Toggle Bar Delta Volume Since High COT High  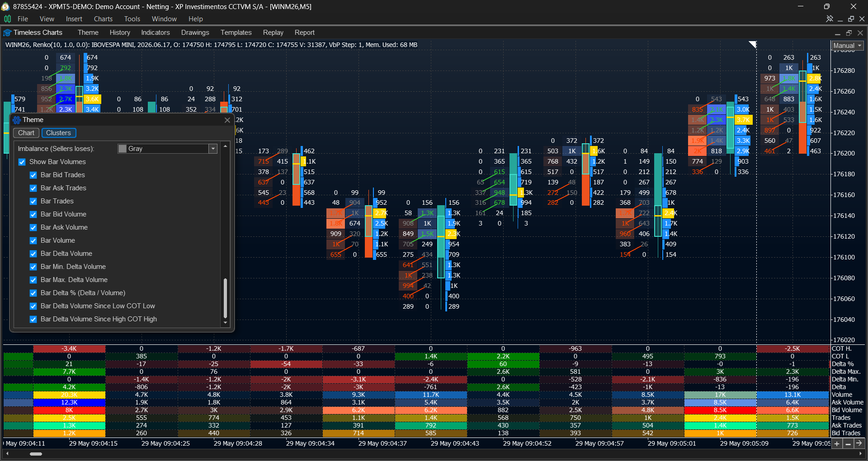33,319
